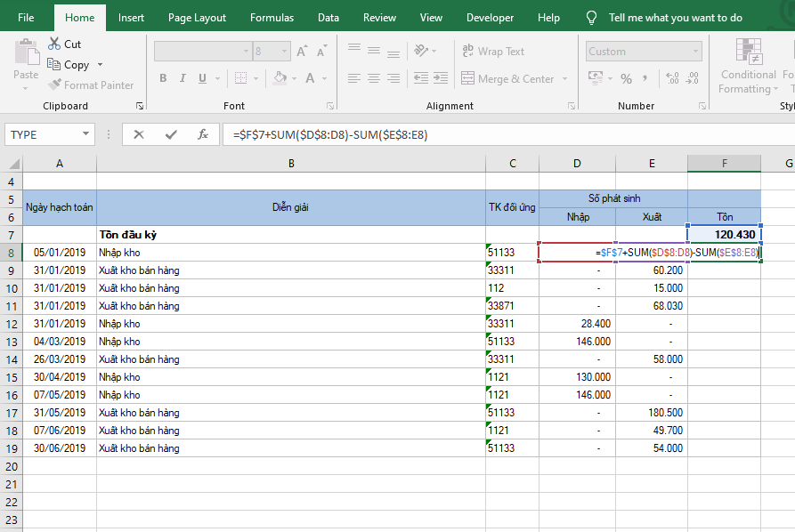Screen dimensions: 795x532
Task: Open the Name Box function dropdown
Action: [86, 134]
